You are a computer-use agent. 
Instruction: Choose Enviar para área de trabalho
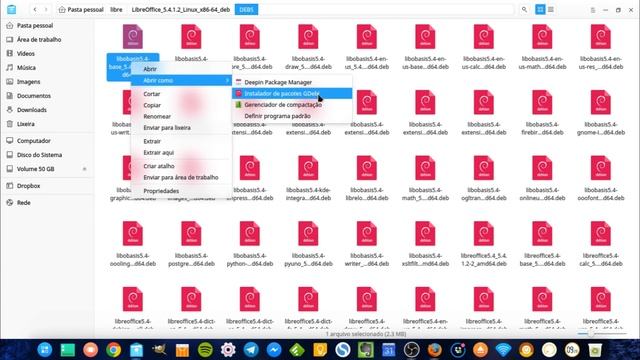[181, 178]
